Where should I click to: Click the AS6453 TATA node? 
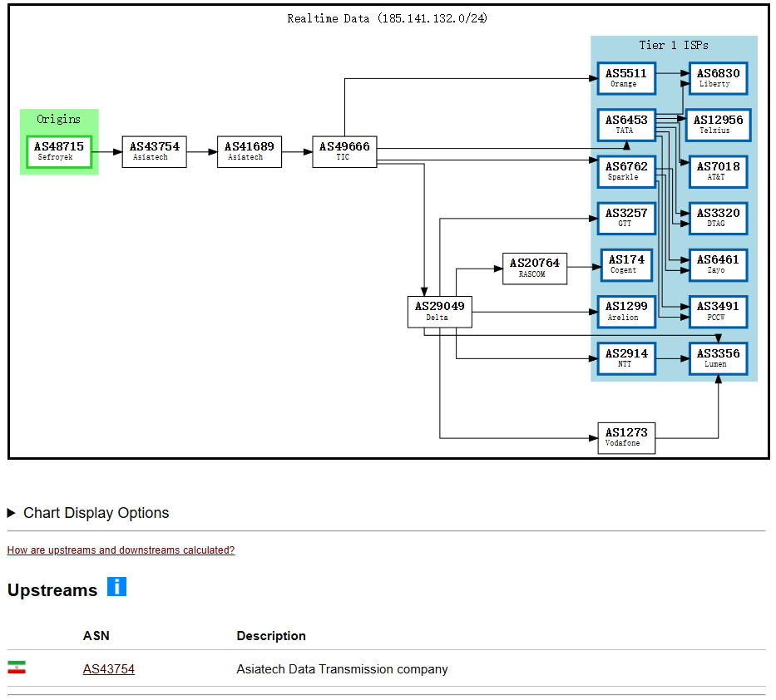(x=625, y=125)
